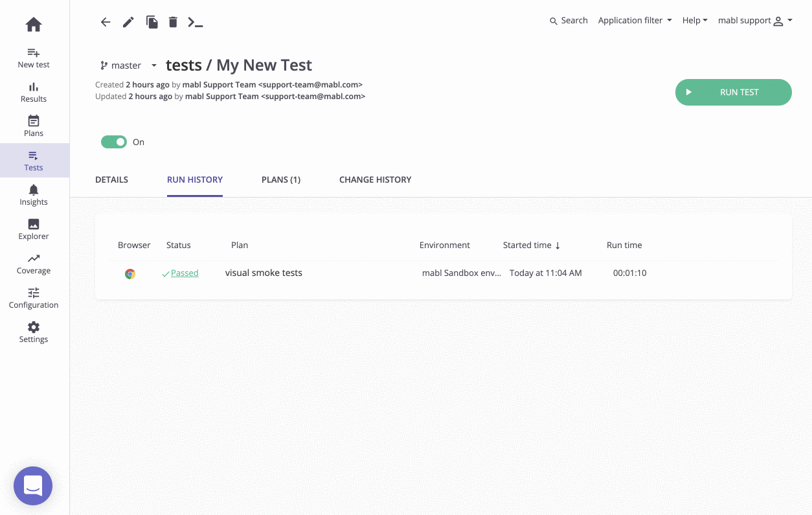The width and height of the screenshot is (812, 515).
Task: Click the user account avatar icon
Action: coord(778,21)
